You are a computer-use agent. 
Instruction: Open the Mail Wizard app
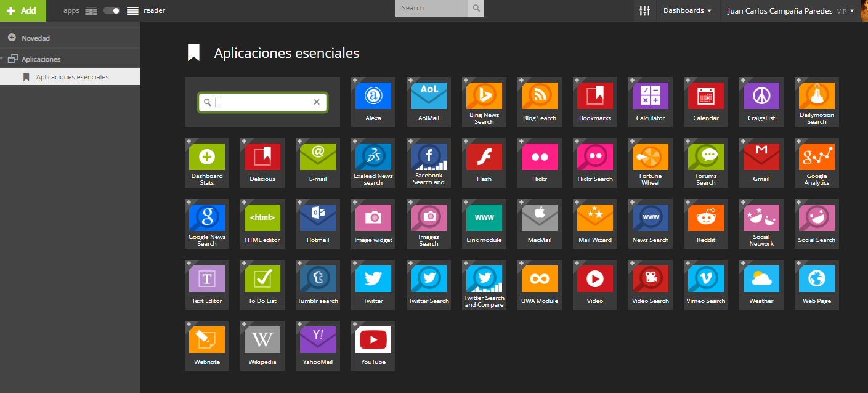click(595, 224)
